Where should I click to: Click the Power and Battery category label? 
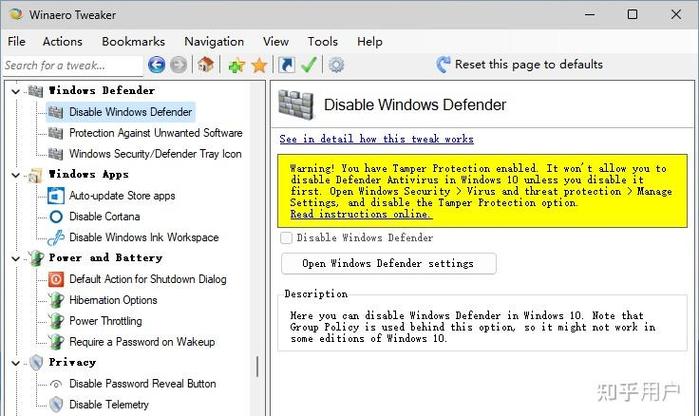click(x=106, y=258)
